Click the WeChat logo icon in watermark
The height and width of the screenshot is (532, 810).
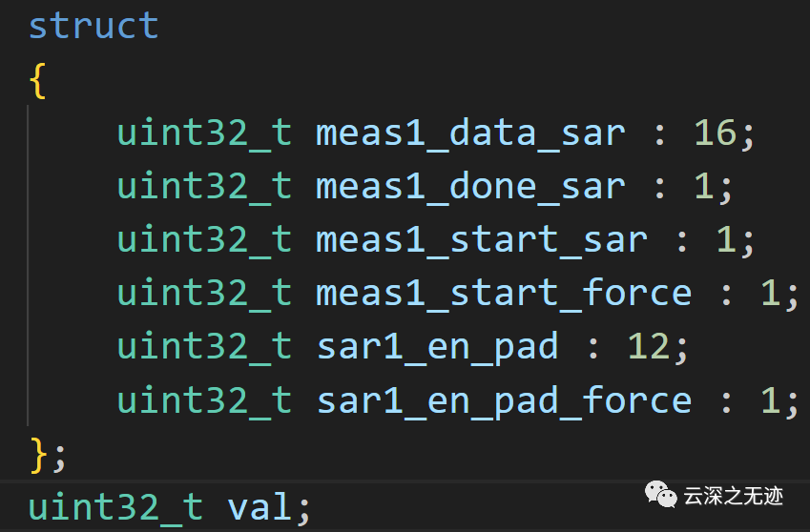pos(660,495)
